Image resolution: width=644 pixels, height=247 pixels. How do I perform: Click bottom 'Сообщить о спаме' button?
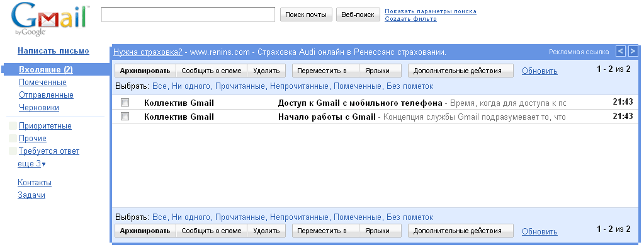(x=212, y=231)
